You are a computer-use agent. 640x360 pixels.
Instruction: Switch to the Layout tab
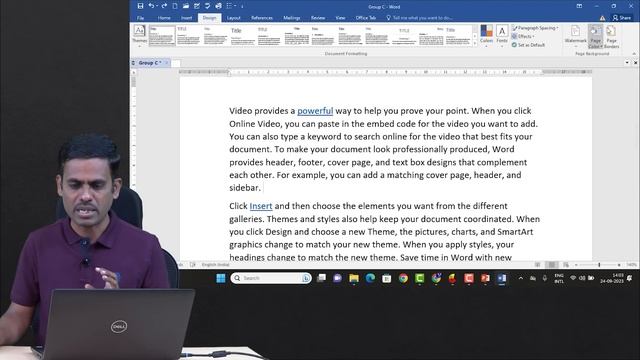(233, 18)
